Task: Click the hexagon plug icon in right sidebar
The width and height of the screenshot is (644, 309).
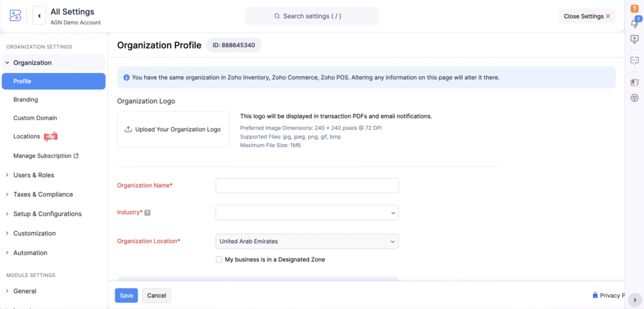Action: (635, 98)
